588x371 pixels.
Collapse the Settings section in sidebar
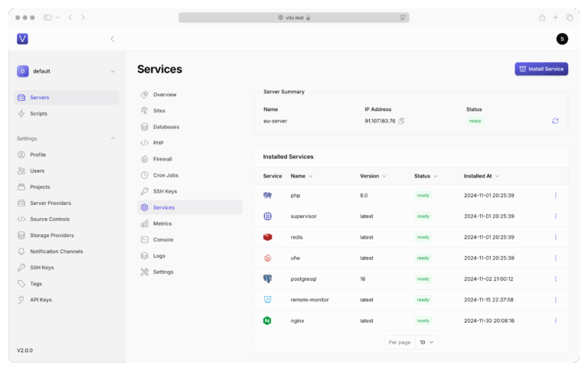[x=113, y=138]
